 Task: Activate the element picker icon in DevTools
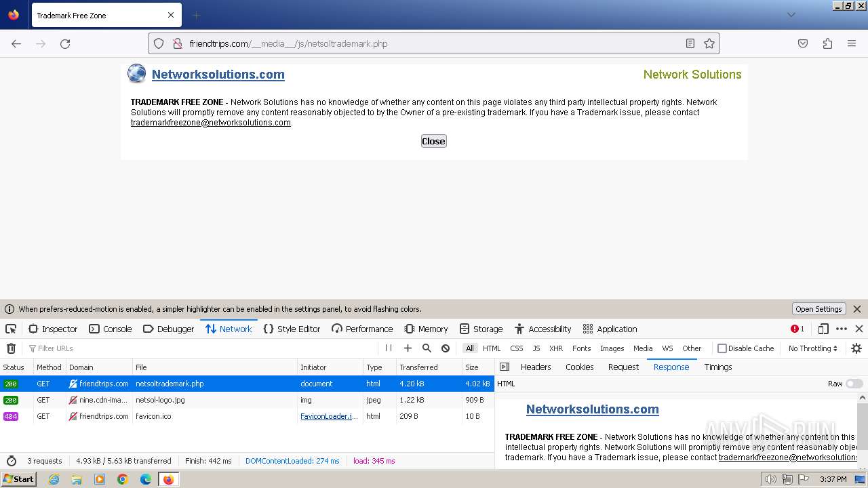pyautogui.click(x=11, y=329)
